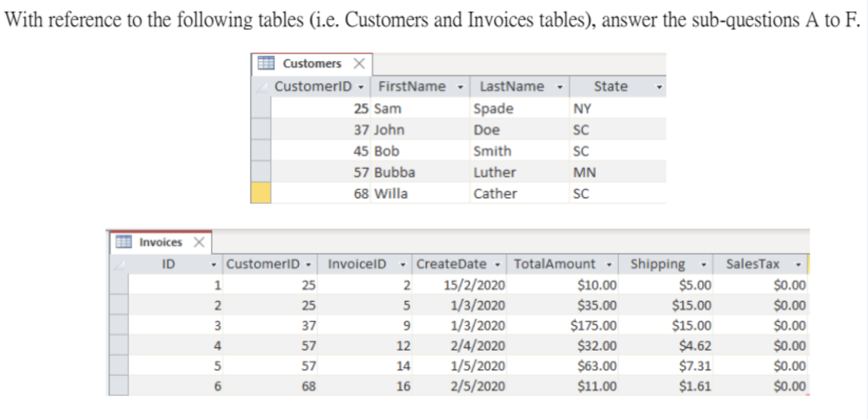The image size is (868, 419).
Task: Close the Customers table tab
Action: point(359,64)
